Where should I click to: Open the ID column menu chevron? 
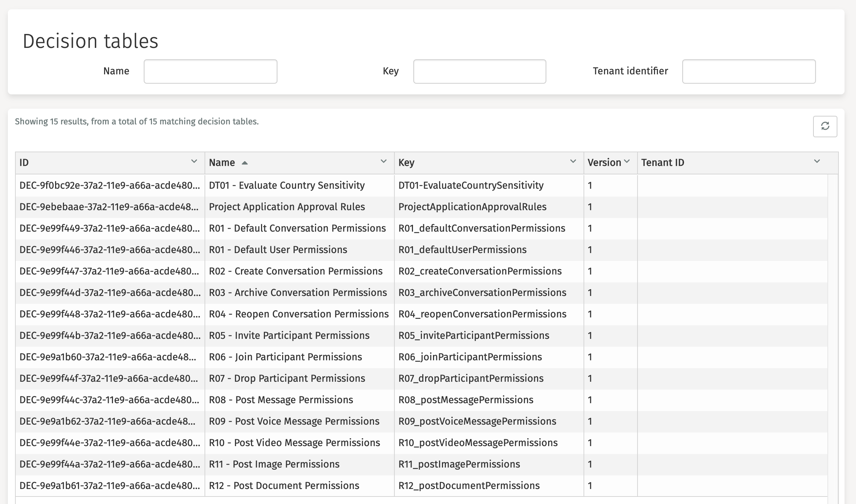coord(194,162)
